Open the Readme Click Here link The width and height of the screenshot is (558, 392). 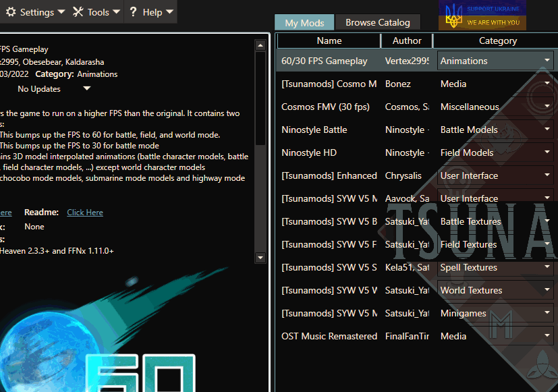[85, 213]
